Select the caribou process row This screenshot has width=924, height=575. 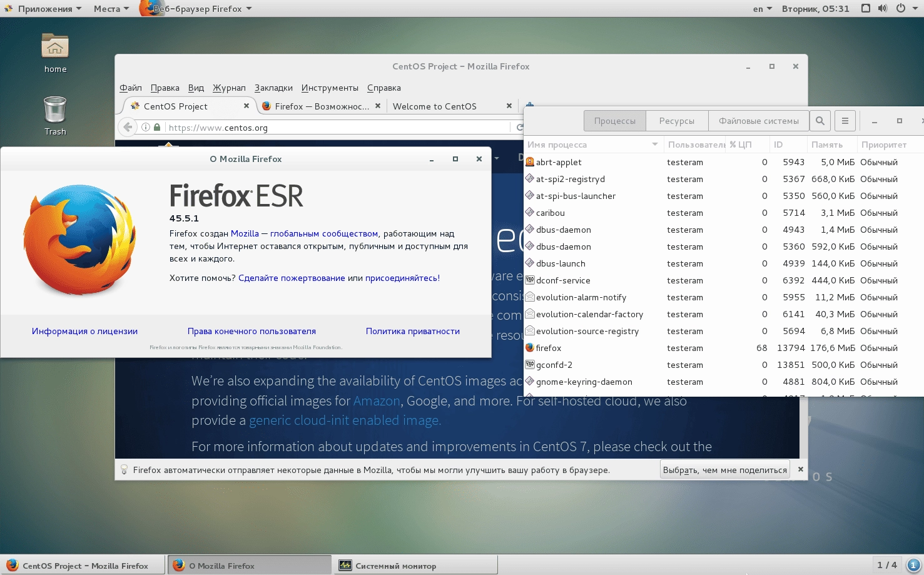(x=724, y=213)
